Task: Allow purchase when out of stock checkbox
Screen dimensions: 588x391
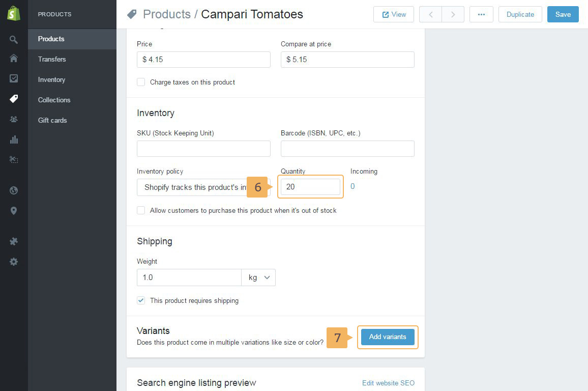Action: pyautogui.click(x=141, y=210)
